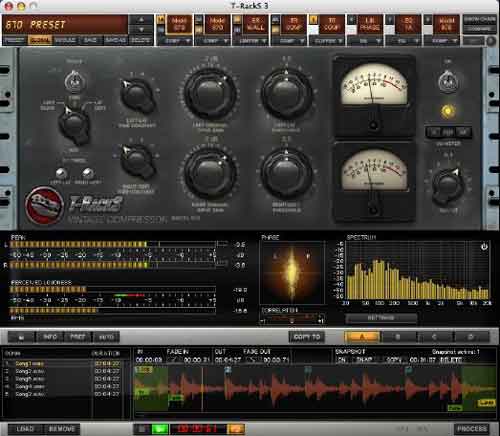This screenshot has height=436, width=500.
Task: Open the module type dropdown under slot 1
Action: pos(178,41)
